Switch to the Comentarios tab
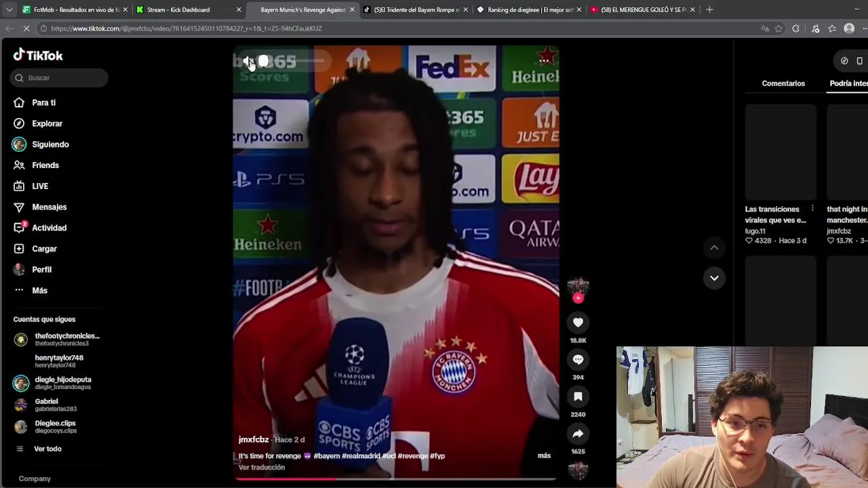 tap(783, 83)
